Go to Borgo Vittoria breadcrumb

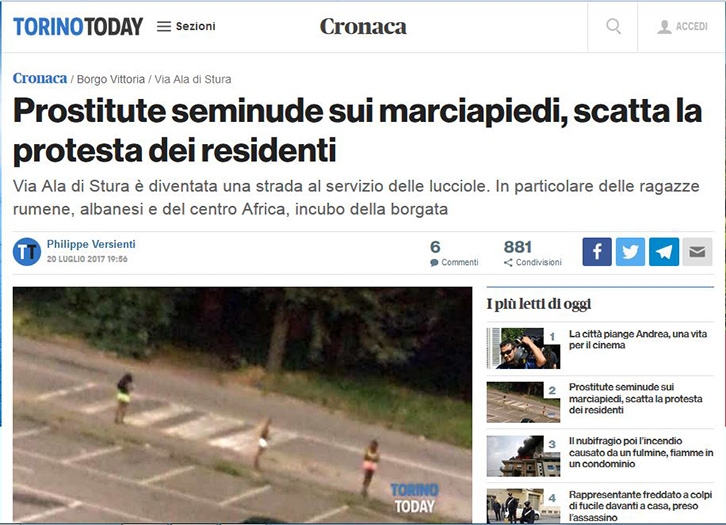coord(111,79)
